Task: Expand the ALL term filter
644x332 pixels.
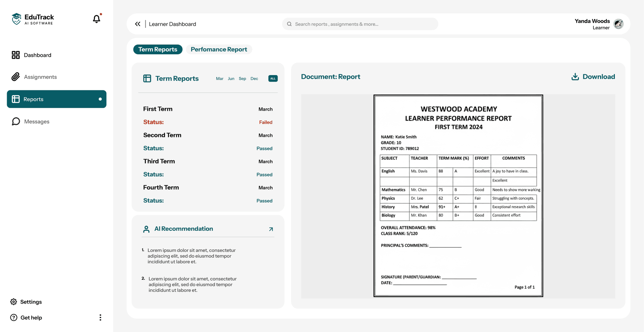Action: (x=273, y=78)
